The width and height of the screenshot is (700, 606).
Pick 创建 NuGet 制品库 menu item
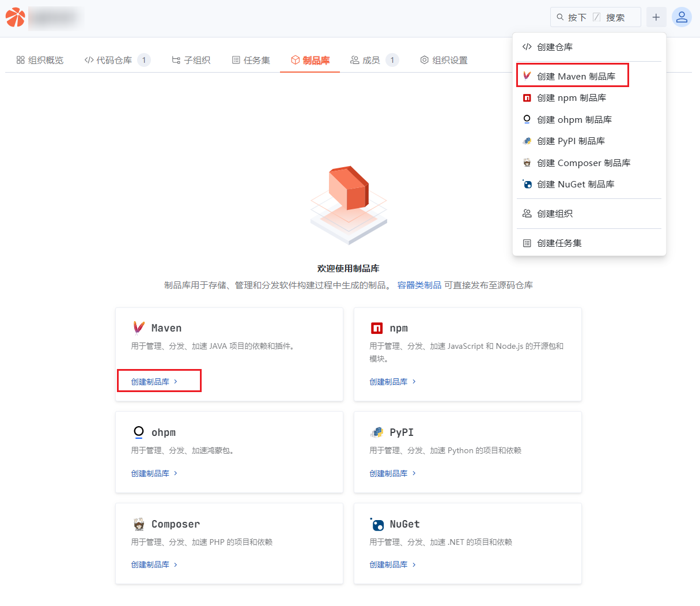pyautogui.click(x=589, y=185)
